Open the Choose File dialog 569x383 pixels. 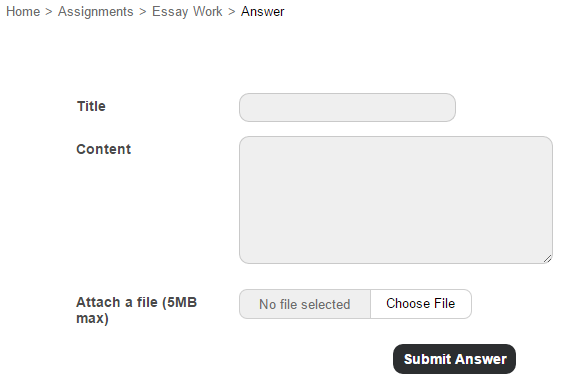pyautogui.click(x=421, y=304)
